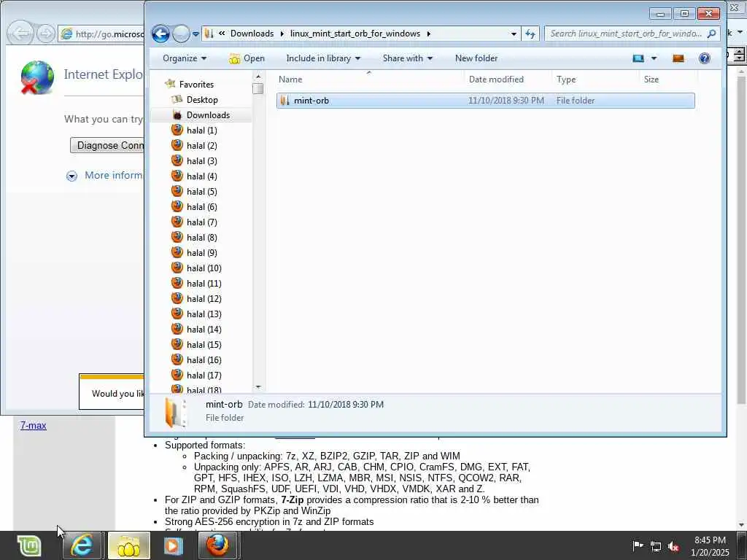Click the network tray icon

pyautogui.click(x=656, y=546)
